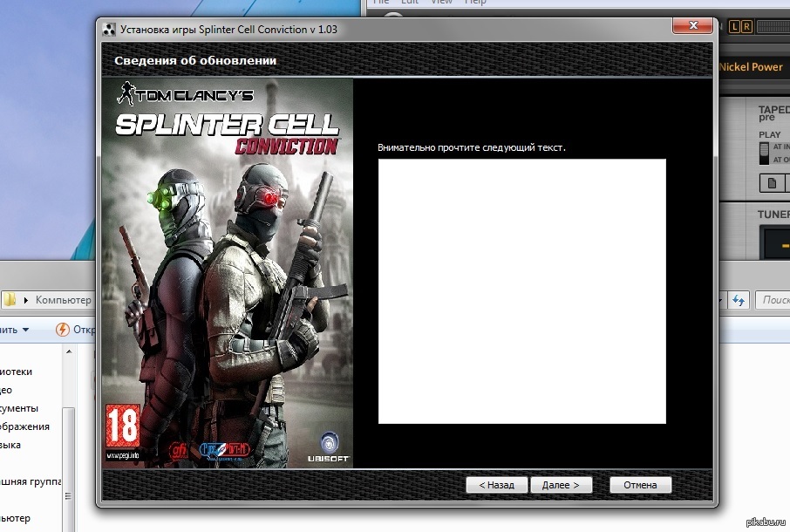Click the Explorer refresh arrows icon
The image size is (790, 532).
click(739, 300)
